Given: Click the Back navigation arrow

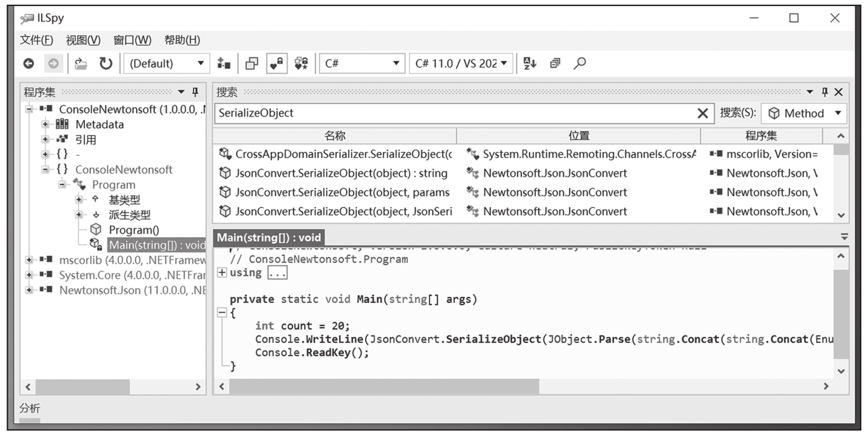Looking at the screenshot, I should coord(28,63).
